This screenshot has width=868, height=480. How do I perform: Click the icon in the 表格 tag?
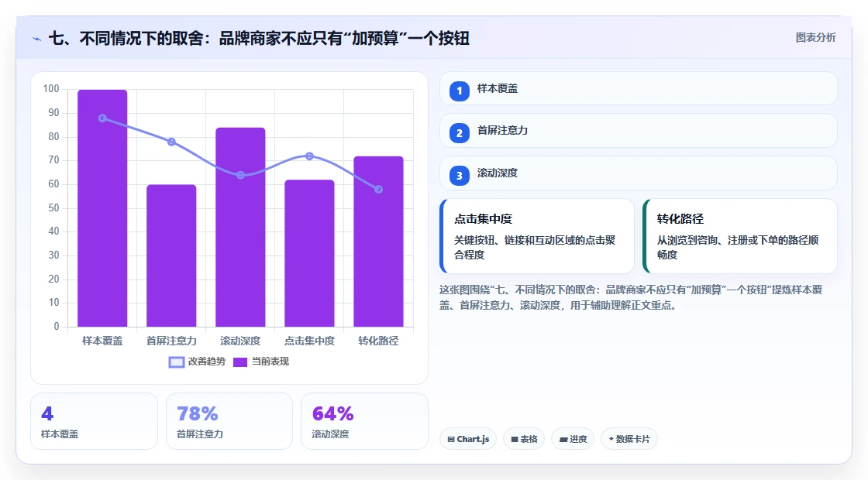[x=515, y=439]
